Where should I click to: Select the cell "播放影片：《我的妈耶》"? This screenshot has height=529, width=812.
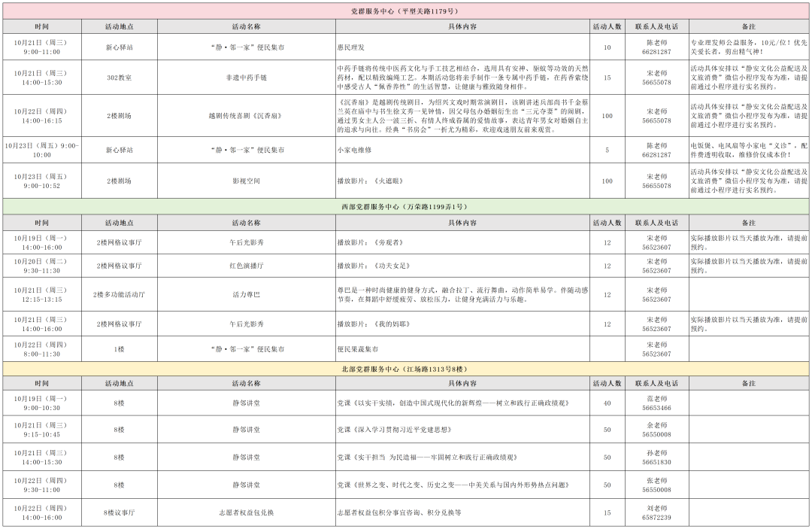[x=462, y=324]
